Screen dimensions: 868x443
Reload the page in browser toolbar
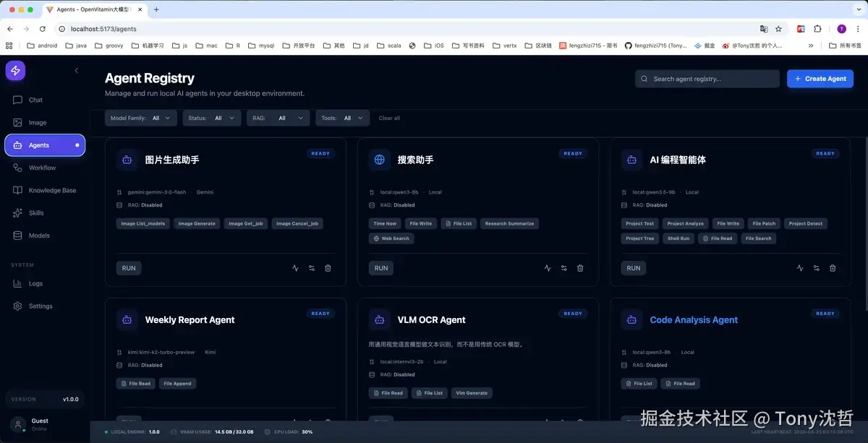43,29
